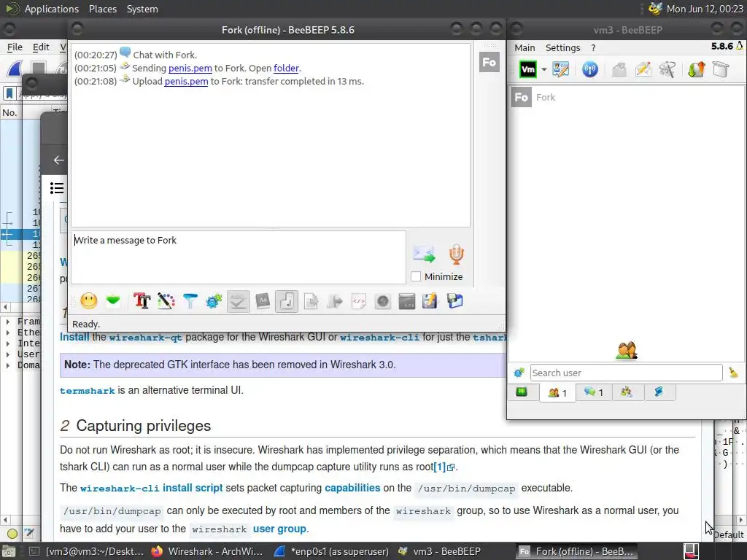
Task: Click the blue funnel filter icon
Action: pyautogui.click(x=190, y=301)
